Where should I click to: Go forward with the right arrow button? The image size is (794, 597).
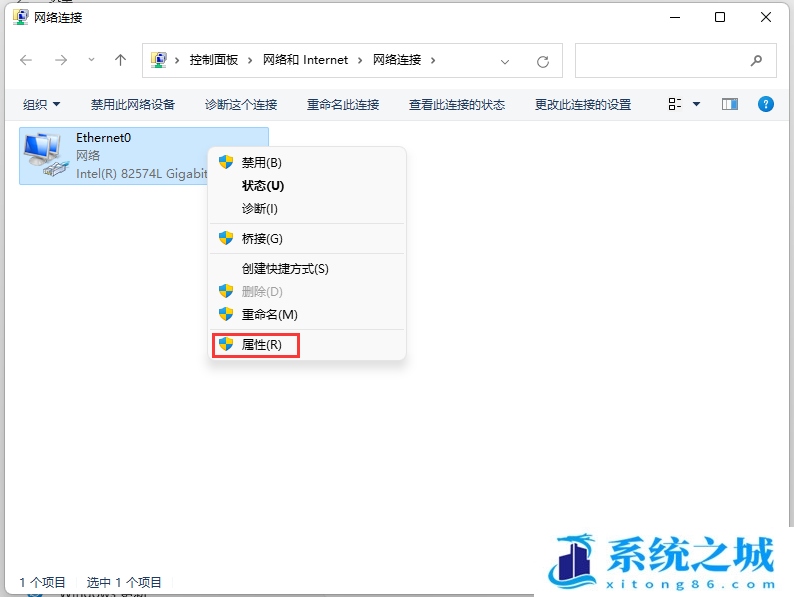point(61,61)
